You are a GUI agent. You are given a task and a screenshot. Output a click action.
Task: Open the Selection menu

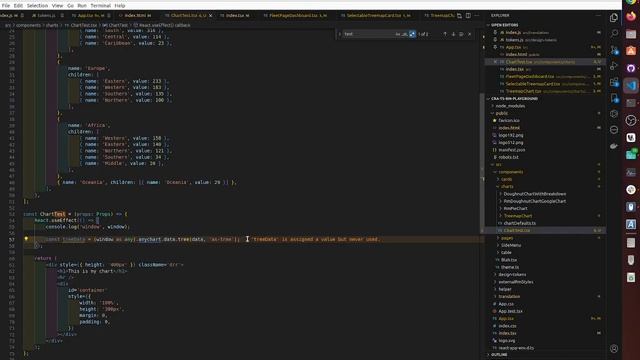[x=37, y=6]
